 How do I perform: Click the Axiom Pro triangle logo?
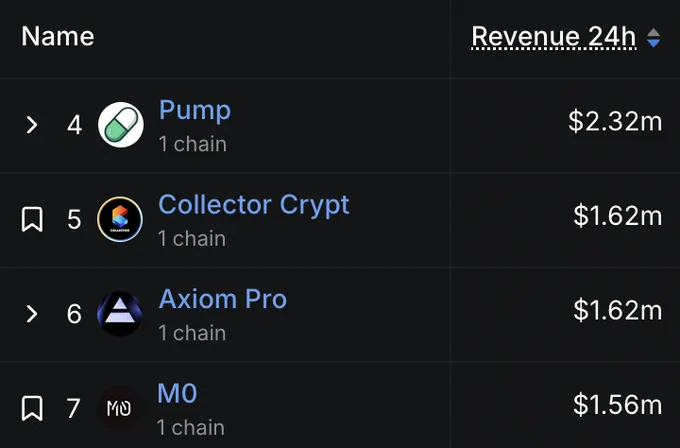point(120,313)
